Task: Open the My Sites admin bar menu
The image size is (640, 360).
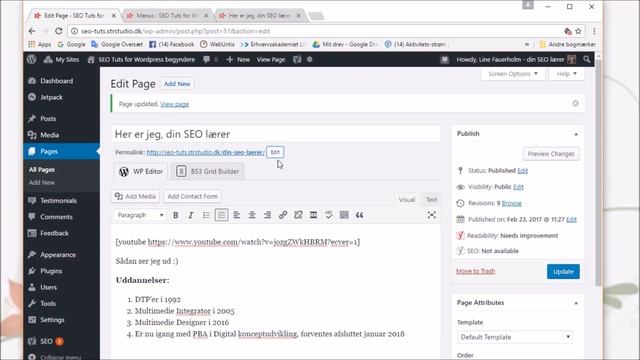Action: pyautogui.click(x=62, y=60)
